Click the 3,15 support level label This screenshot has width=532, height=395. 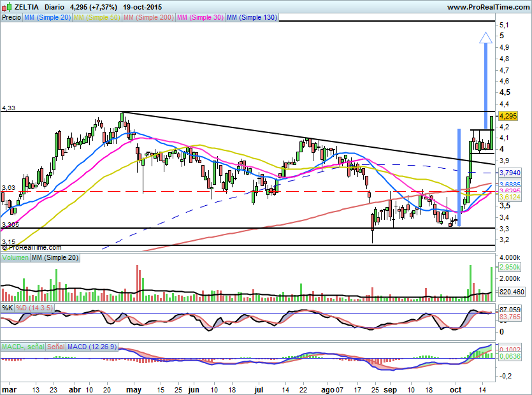(x=8, y=241)
